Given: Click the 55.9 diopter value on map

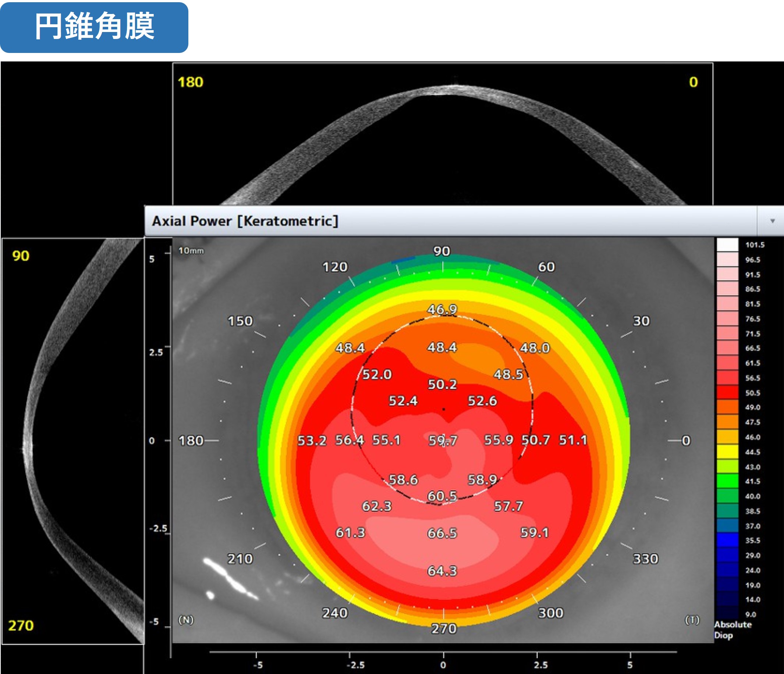Looking at the screenshot, I should click(x=499, y=440).
